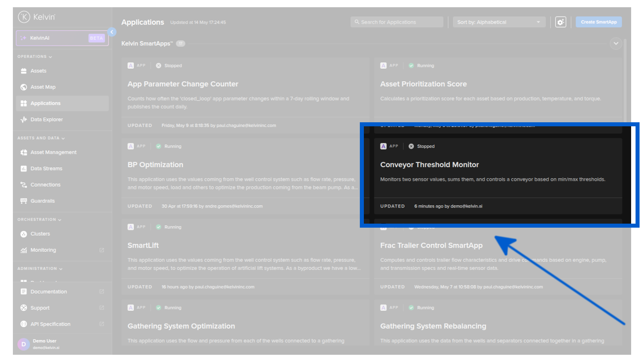Collapse the Operations section in the sidebar
This screenshot has height=362, width=644.
(50, 57)
